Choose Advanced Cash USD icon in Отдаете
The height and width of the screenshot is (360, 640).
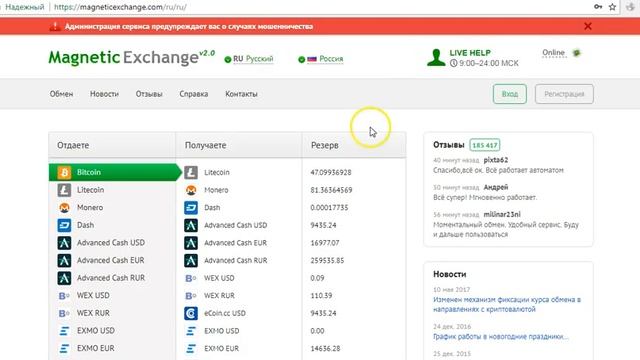tap(64, 242)
